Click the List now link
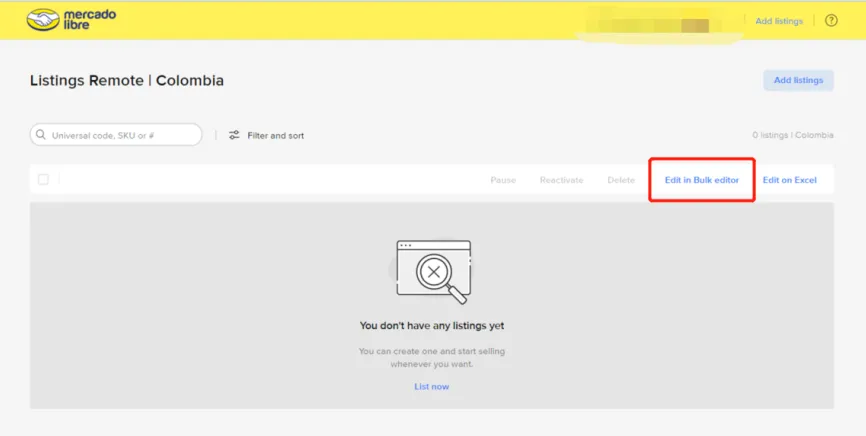 431,387
